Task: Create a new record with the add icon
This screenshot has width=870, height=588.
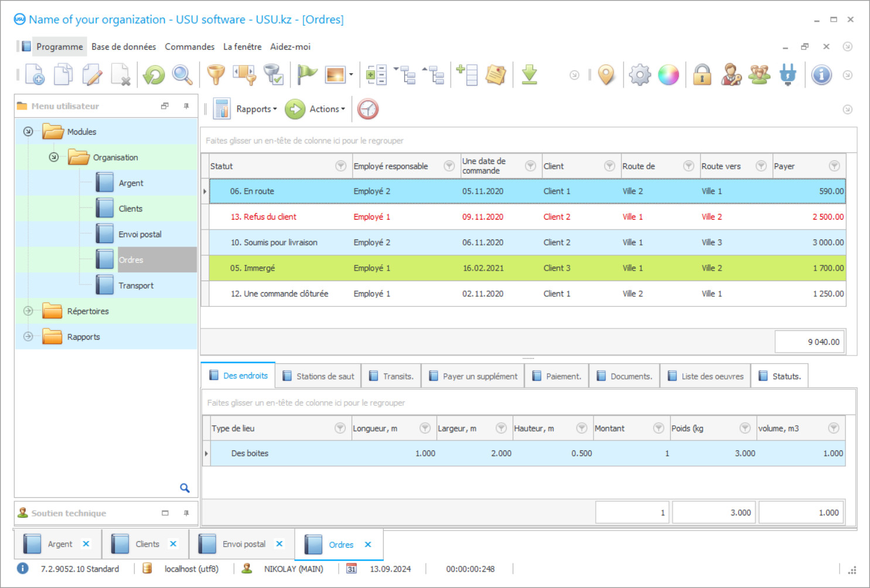Action: (x=34, y=74)
